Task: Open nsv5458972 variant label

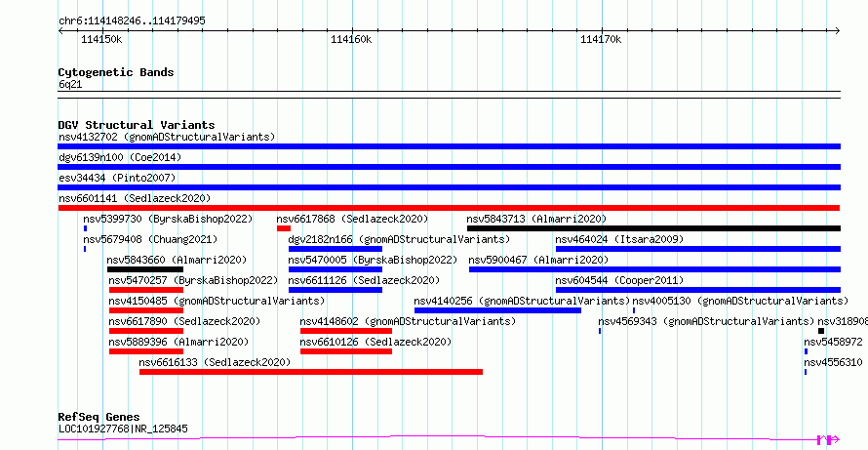Action: pyautogui.click(x=833, y=342)
